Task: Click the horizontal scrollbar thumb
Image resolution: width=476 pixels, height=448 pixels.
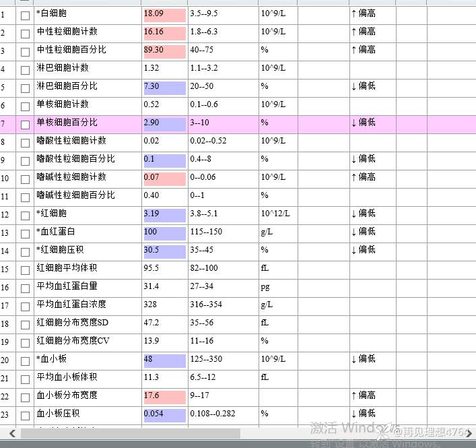Action: point(129,433)
